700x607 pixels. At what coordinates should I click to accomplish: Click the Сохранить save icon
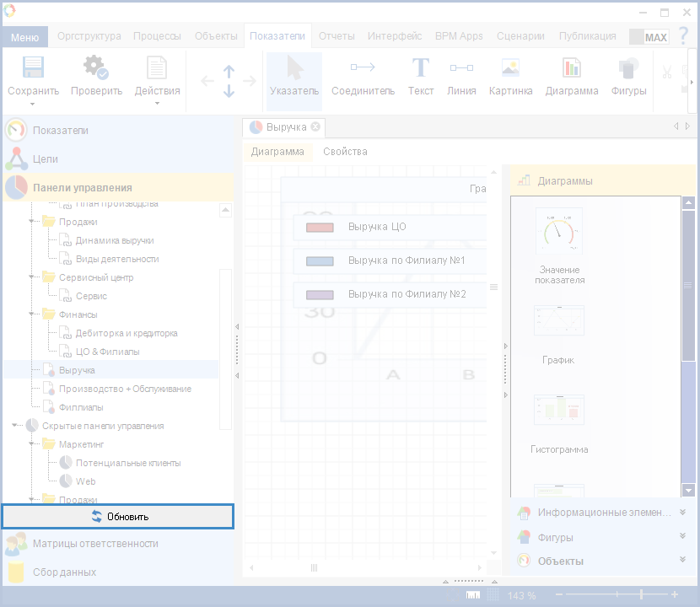[x=33, y=68]
